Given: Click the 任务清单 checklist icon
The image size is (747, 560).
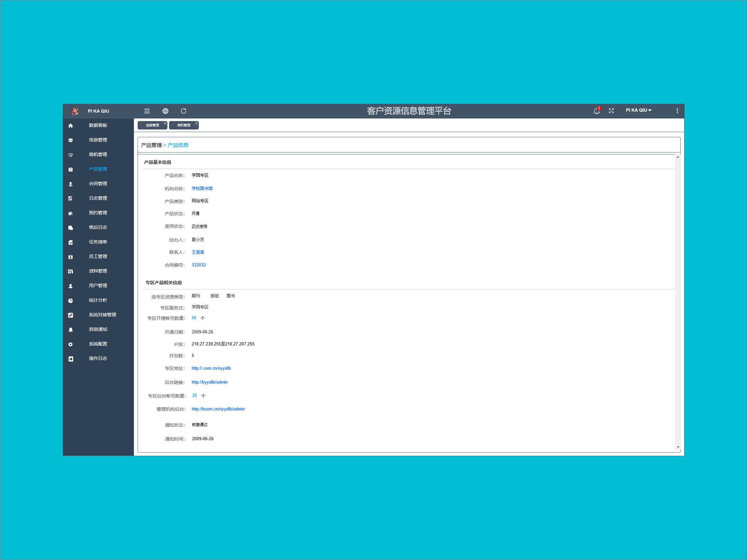Looking at the screenshot, I should pyautogui.click(x=71, y=242).
